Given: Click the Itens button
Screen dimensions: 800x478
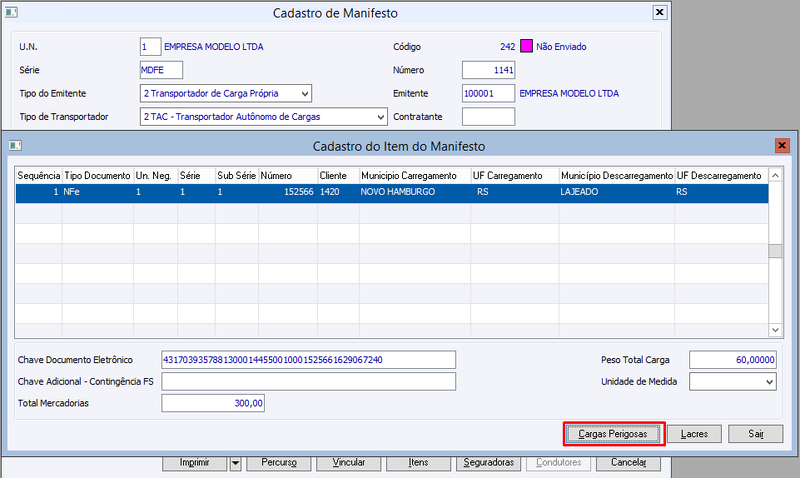Looking at the screenshot, I should tap(418, 463).
